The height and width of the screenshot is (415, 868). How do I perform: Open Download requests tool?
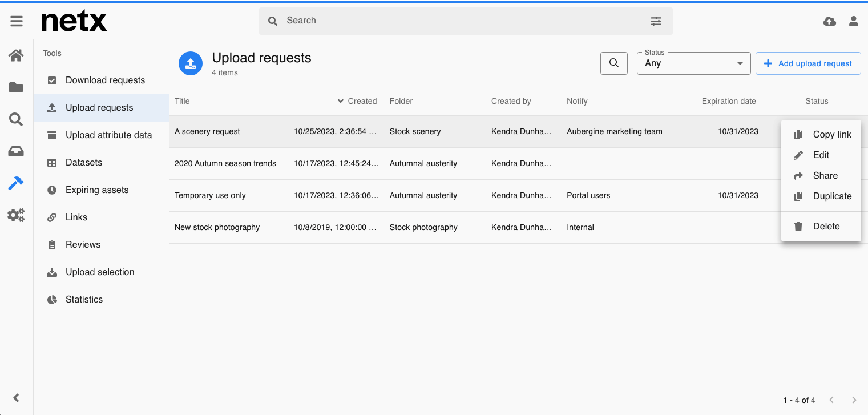101,80
